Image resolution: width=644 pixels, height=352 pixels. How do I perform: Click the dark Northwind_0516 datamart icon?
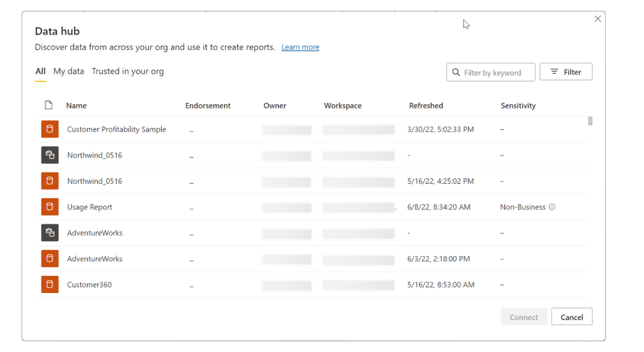click(x=50, y=155)
